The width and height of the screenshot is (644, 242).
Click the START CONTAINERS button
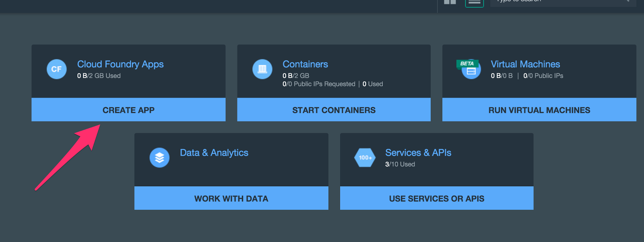tap(334, 110)
